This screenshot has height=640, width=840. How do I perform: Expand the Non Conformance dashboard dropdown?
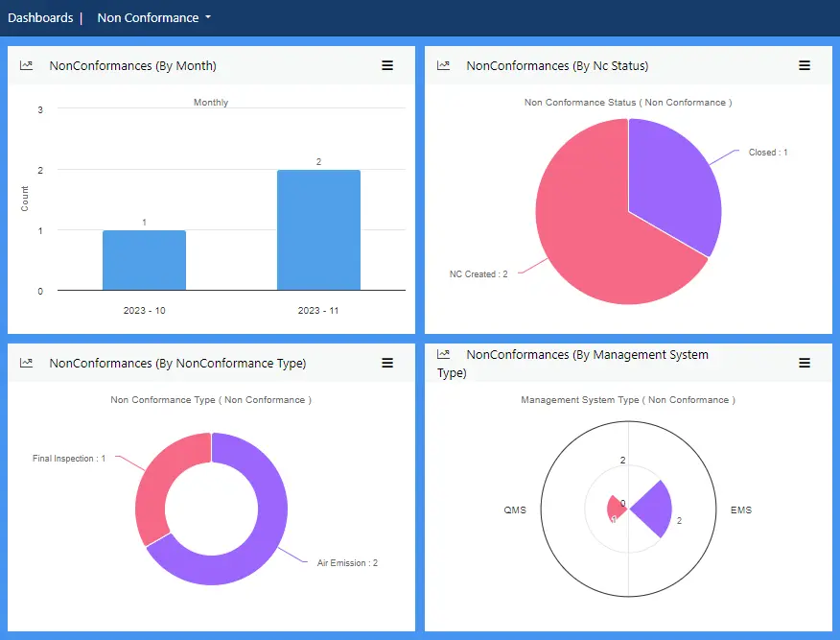pyautogui.click(x=153, y=17)
